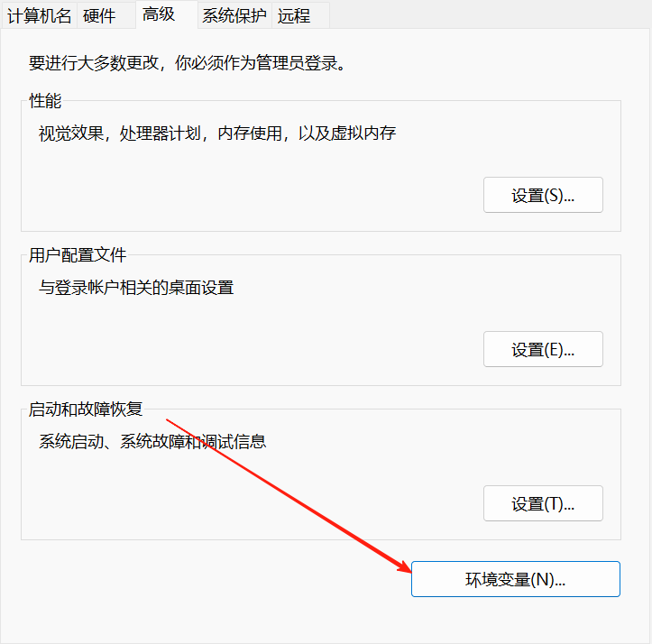Click the 用户配置文件 group label

click(x=78, y=255)
